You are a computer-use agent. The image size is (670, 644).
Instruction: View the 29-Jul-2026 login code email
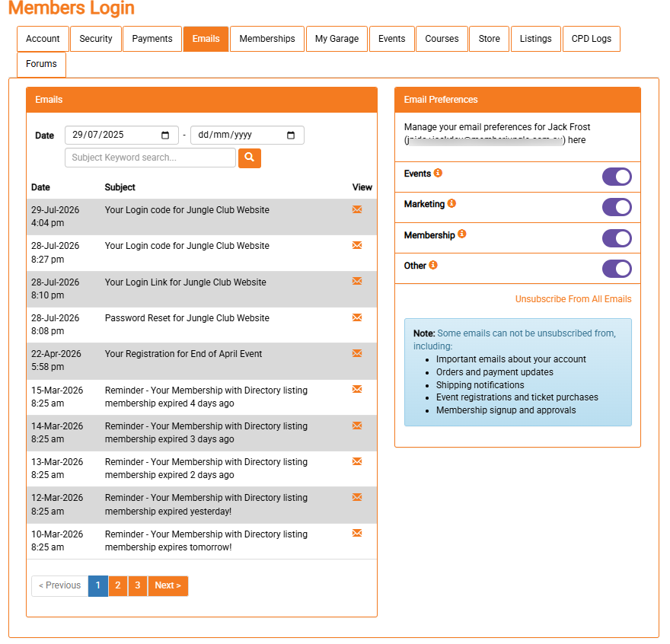357,209
